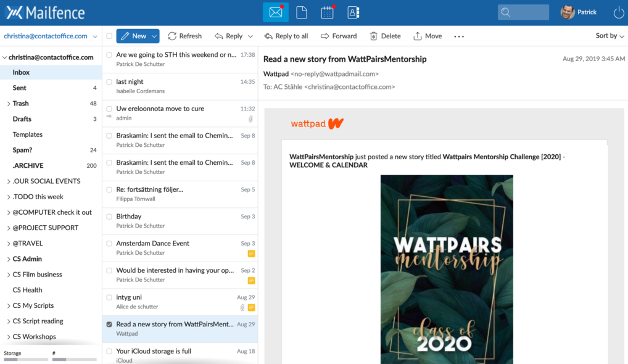Click forwarded arrow indicator on Uw ereloonnota email
The image size is (628, 364).
(x=109, y=117)
